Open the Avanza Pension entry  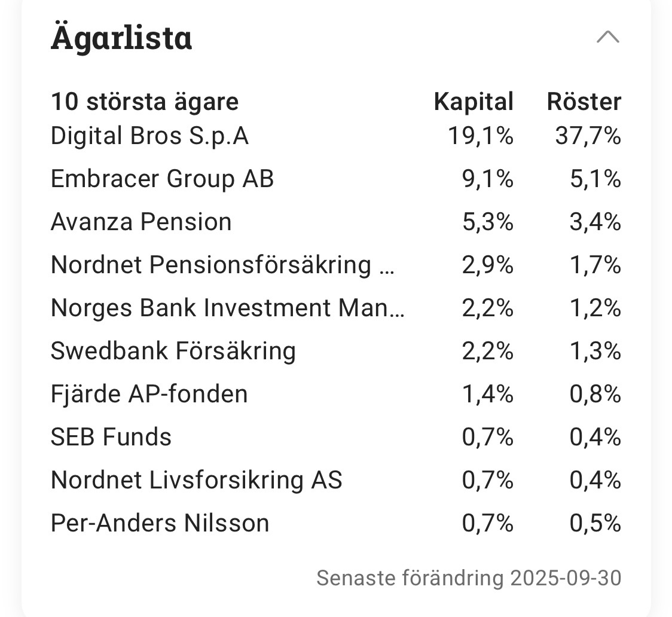pos(141,222)
